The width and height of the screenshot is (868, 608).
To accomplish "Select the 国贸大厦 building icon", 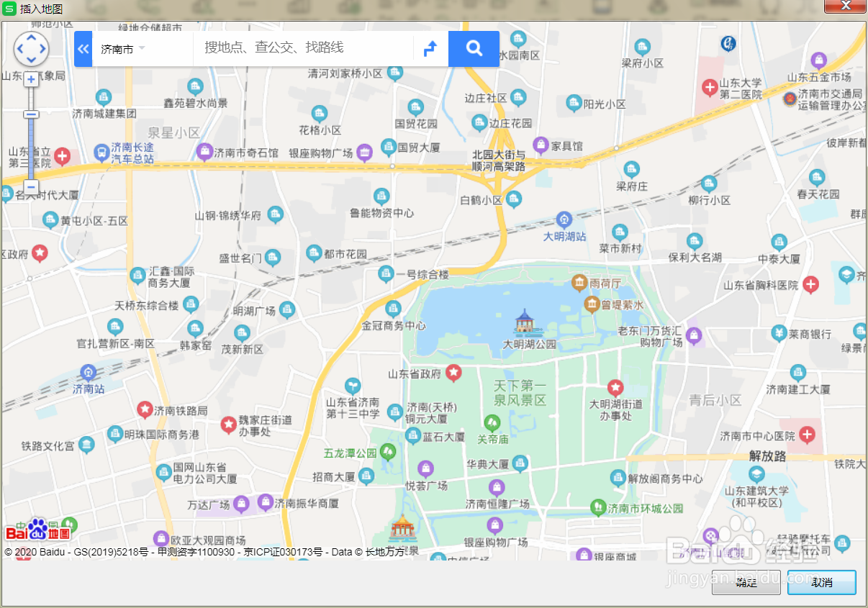I will 389,147.
